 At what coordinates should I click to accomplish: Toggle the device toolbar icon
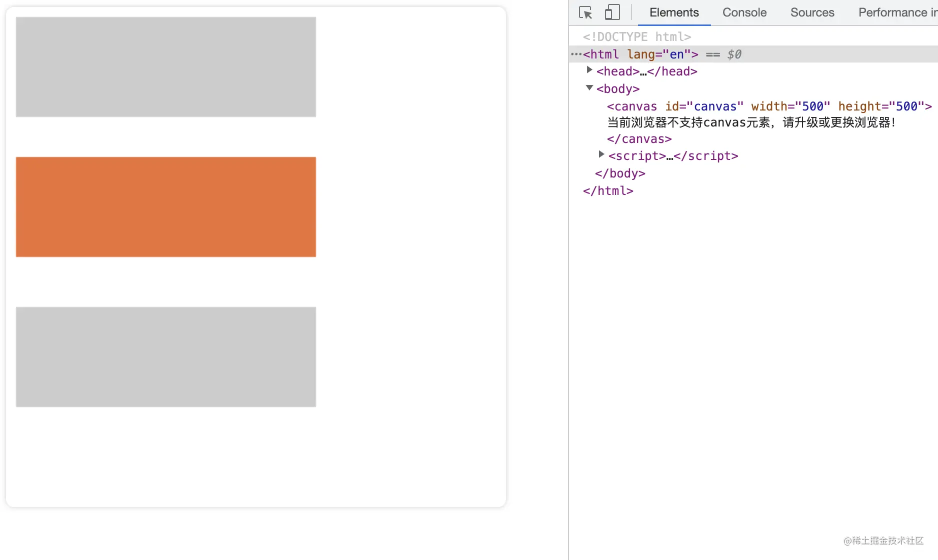pyautogui.click(x=612, y=12)
